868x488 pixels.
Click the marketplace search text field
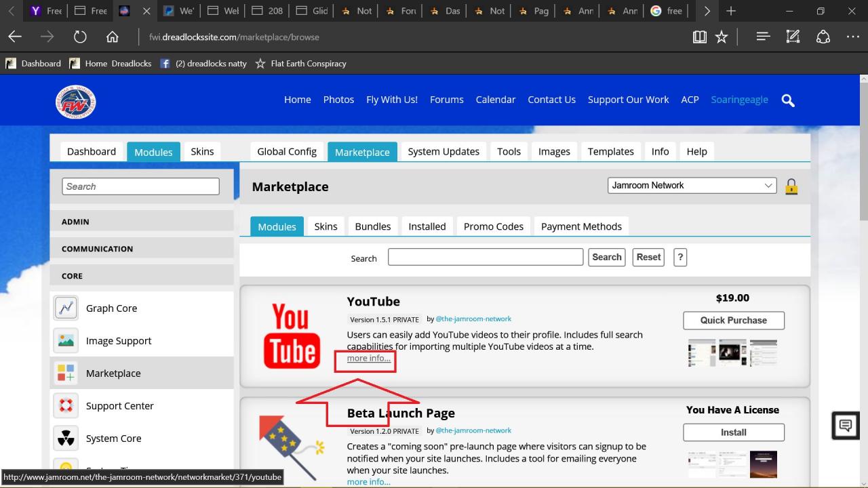(485, 257)
